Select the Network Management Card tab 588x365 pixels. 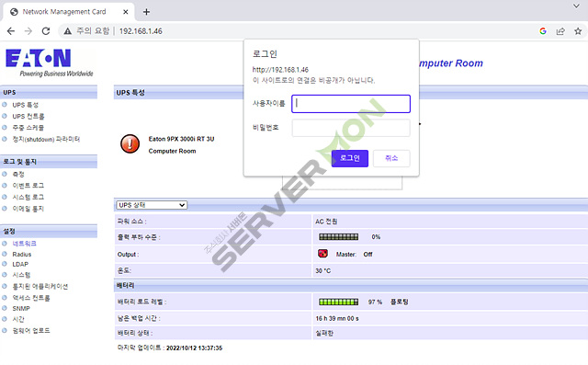[x=70, y=12]
